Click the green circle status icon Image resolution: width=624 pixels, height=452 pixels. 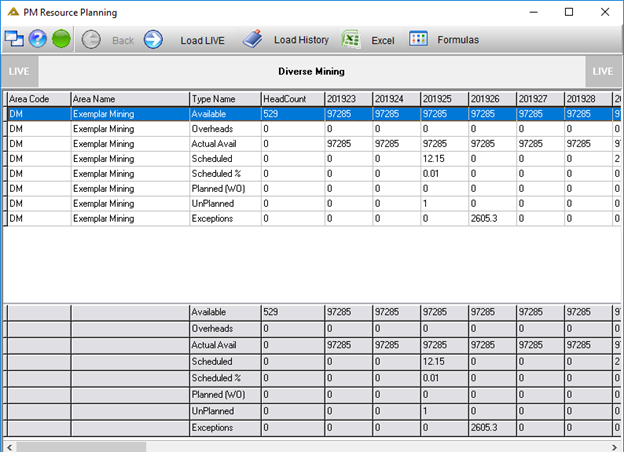(x=61, y=39)
